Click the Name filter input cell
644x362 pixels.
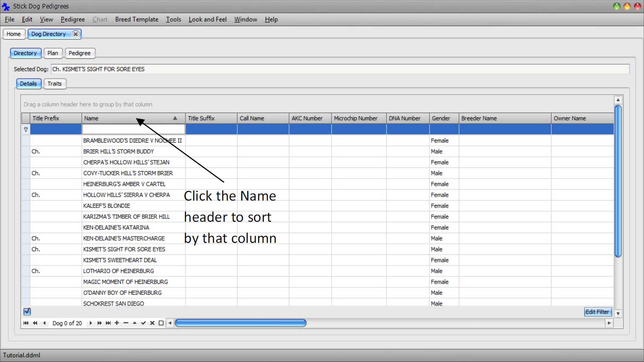point(133,129)
